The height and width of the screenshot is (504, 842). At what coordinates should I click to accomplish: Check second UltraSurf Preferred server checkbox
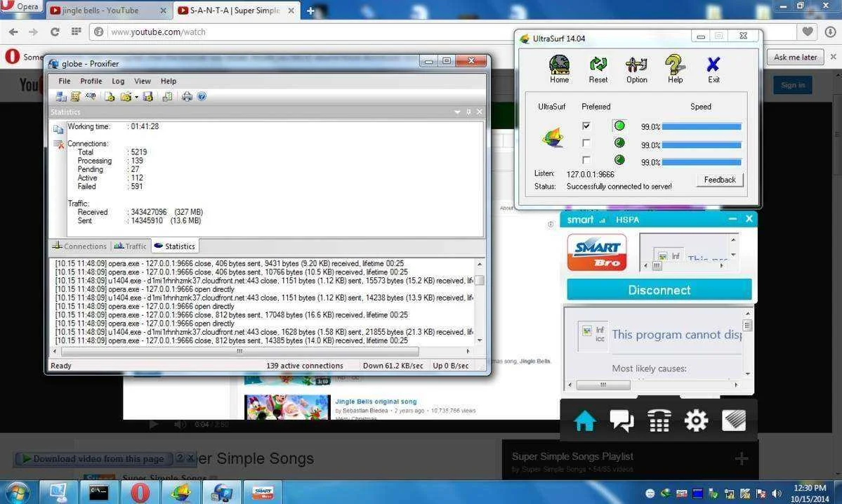coord(586,142)
